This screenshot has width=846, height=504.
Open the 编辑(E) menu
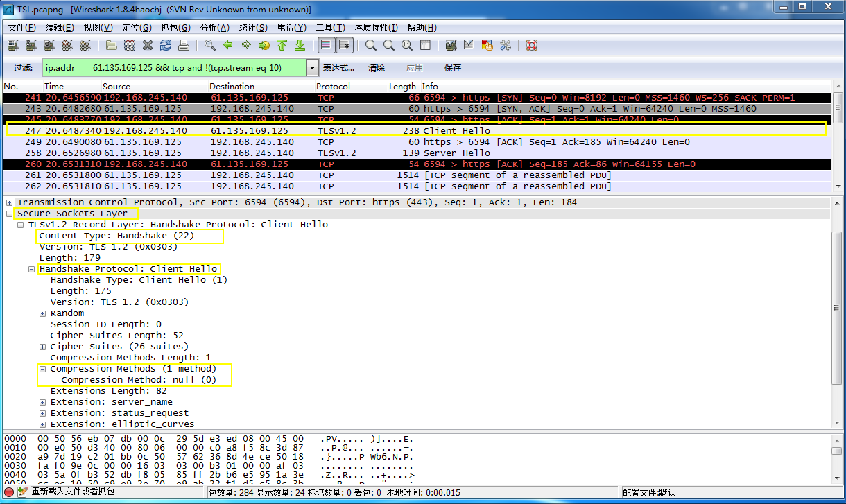click(60, 28)
